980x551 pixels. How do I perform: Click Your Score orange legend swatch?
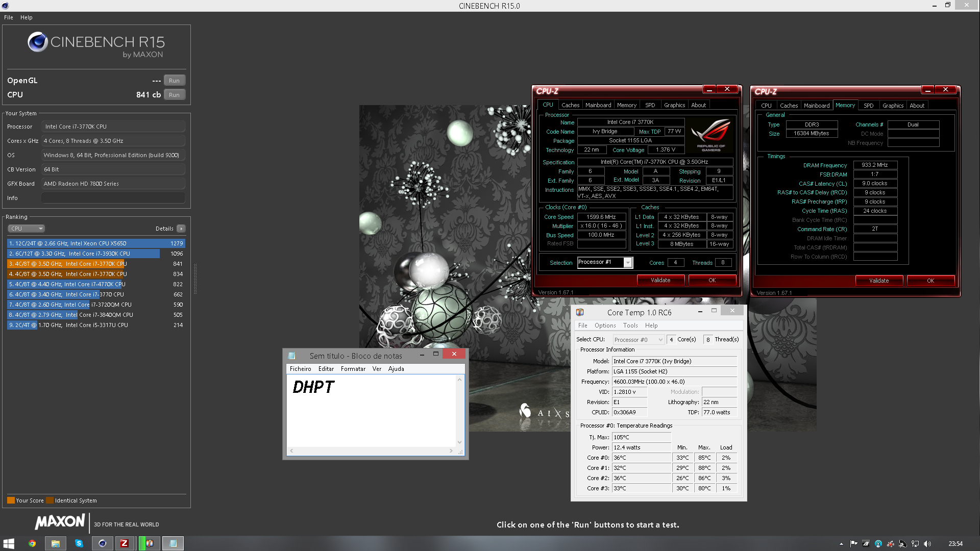(x=11, y=500)
